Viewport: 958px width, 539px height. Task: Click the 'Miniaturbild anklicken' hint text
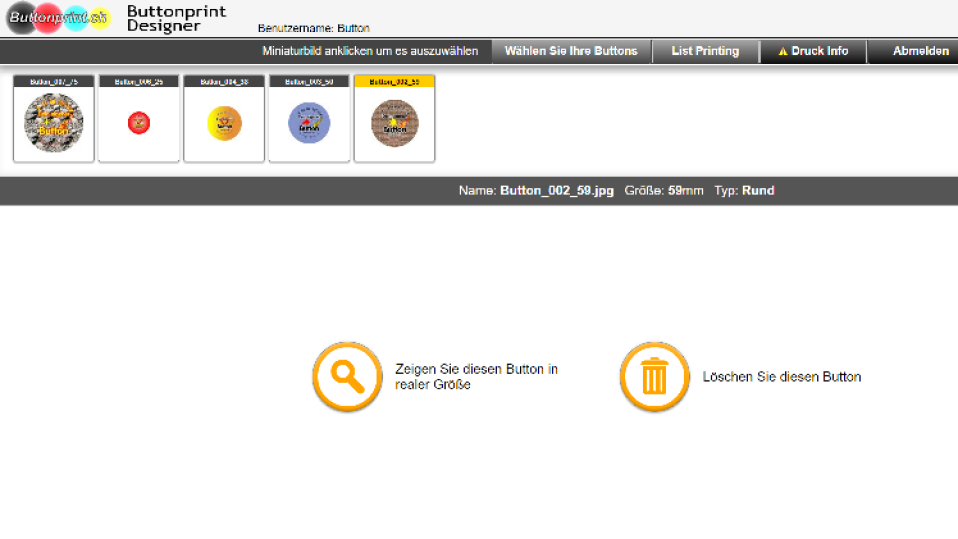pos(369,51)
